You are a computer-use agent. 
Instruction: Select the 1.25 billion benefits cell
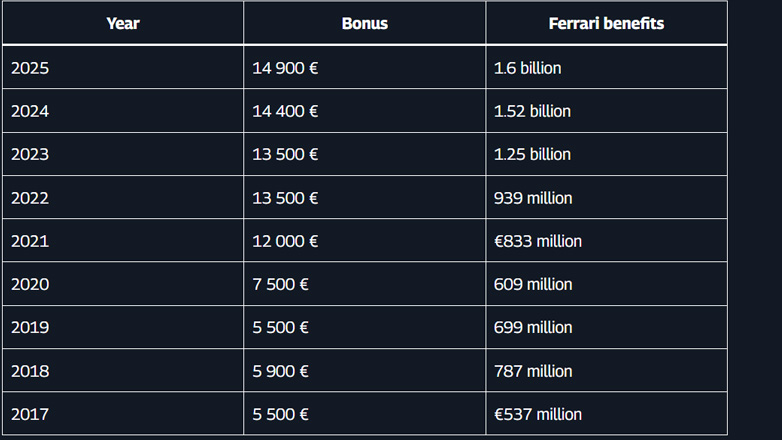pyautogui.click(x=532, y=154)
